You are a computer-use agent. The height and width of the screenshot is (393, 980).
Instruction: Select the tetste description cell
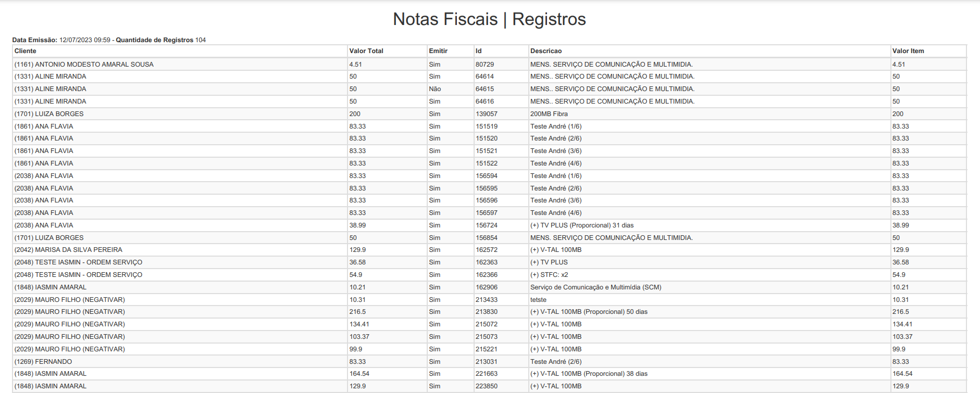[538, 300]
